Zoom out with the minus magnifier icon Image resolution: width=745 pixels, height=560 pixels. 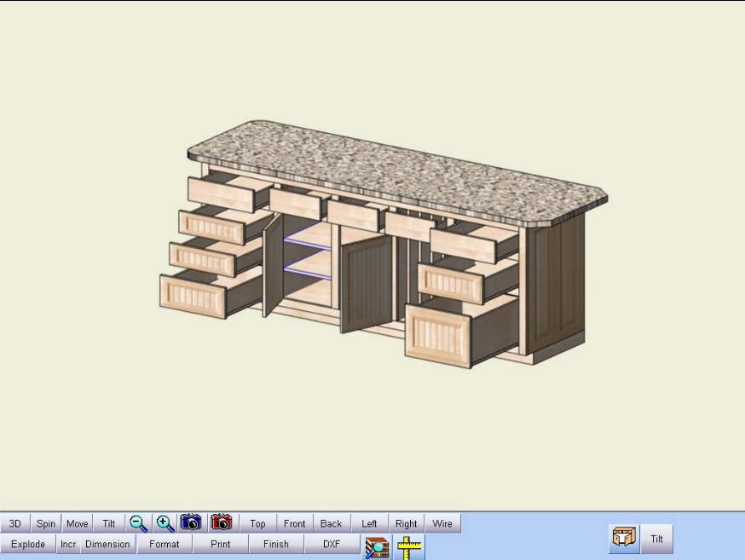pos(139,523)
